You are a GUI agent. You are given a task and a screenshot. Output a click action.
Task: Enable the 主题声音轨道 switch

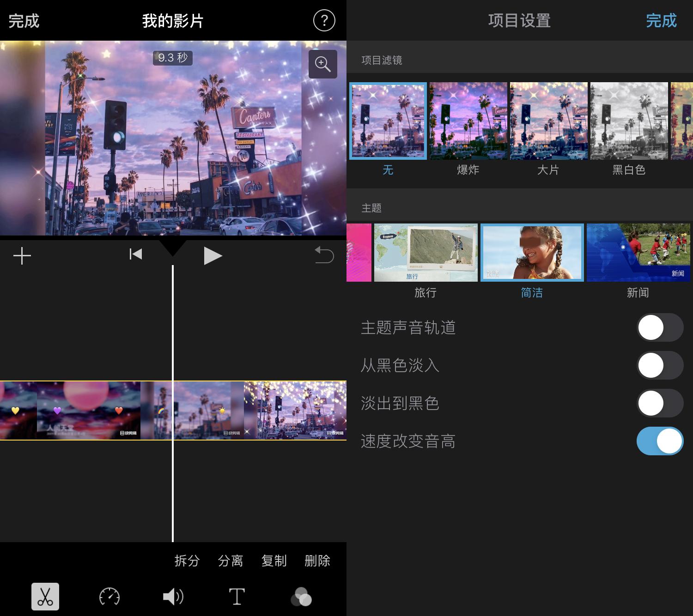[660, 327]
